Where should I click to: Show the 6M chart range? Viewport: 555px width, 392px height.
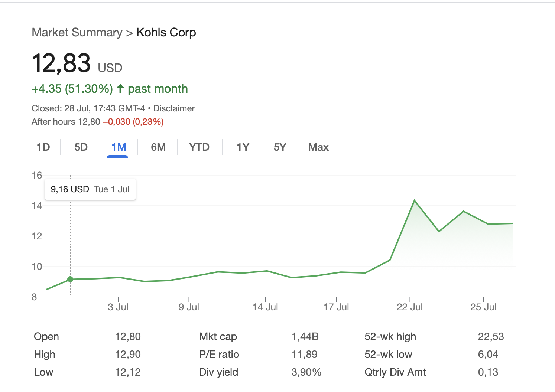coord(158,147)
